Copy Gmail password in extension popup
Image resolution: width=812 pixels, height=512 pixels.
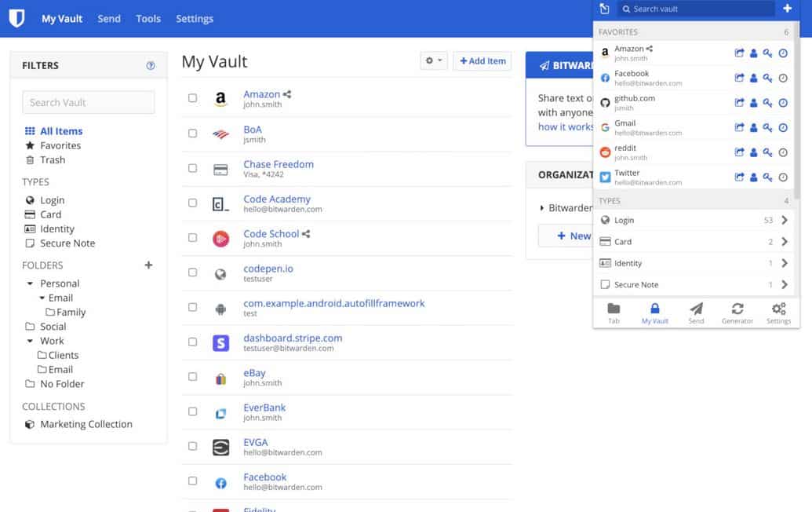(x=767, y=127)
